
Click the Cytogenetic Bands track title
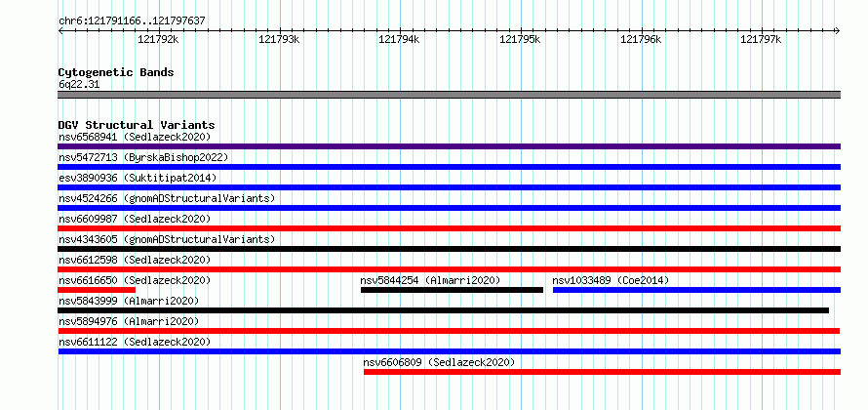(x=116, y=72)
